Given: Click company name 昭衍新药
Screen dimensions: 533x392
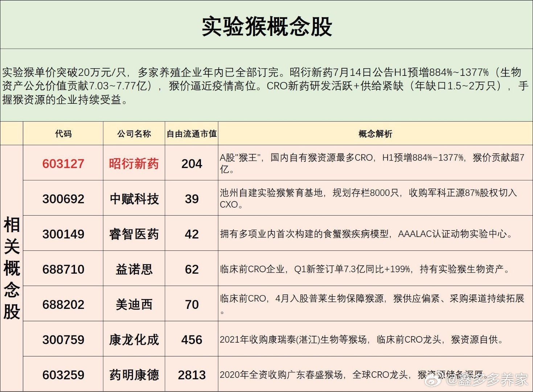Looking at the screenshot, I should [134, 164].
